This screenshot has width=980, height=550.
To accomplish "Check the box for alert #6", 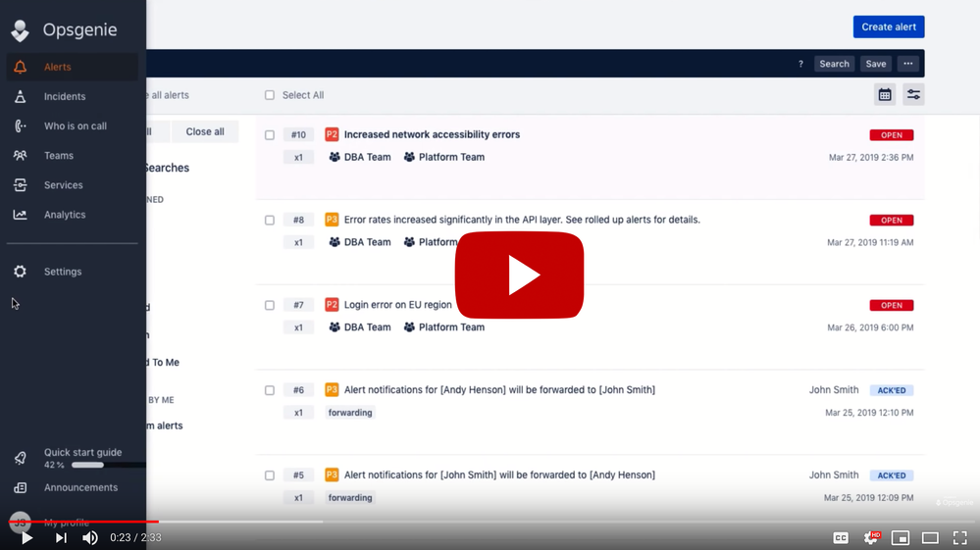I will pos(270,390).
